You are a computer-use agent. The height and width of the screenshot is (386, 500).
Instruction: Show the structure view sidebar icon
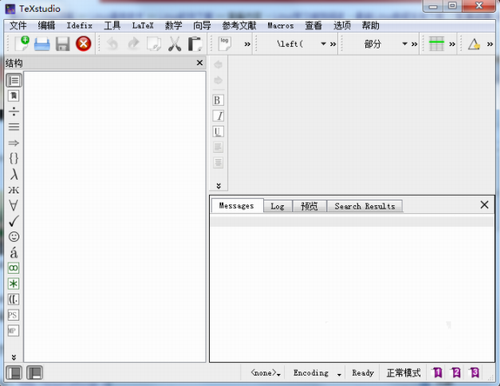tap(14, 80)
